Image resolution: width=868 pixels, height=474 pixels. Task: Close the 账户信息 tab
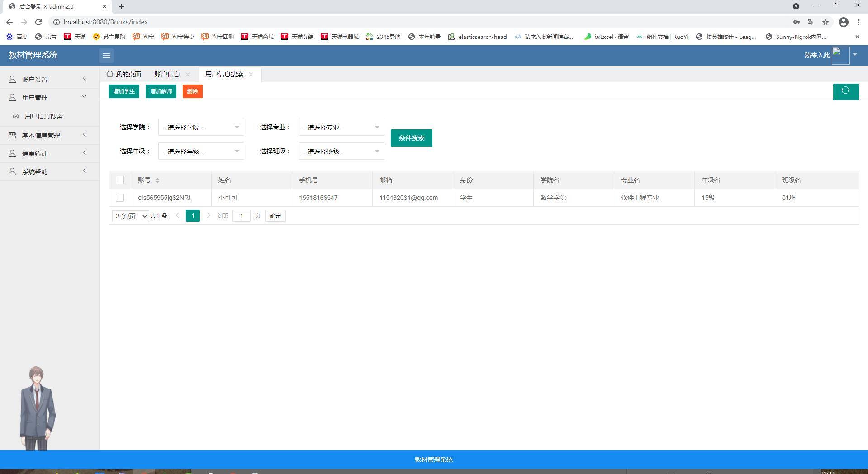[188, 75]
